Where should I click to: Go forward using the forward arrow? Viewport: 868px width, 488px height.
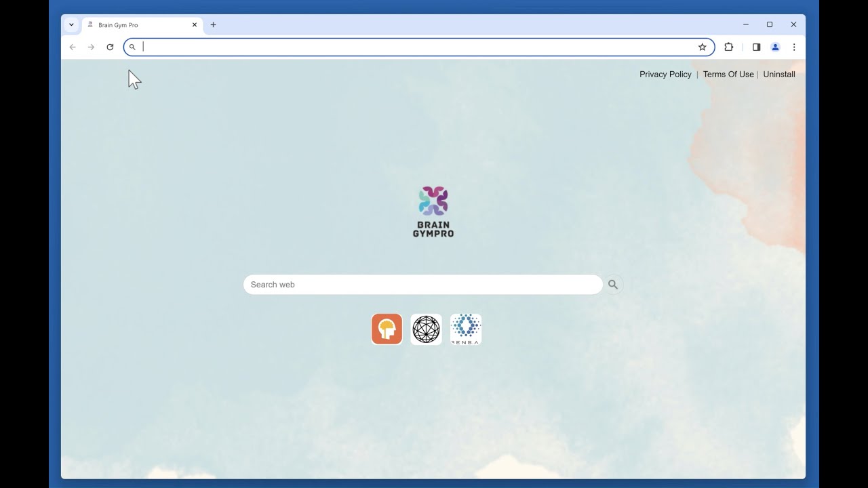(91, 47)
